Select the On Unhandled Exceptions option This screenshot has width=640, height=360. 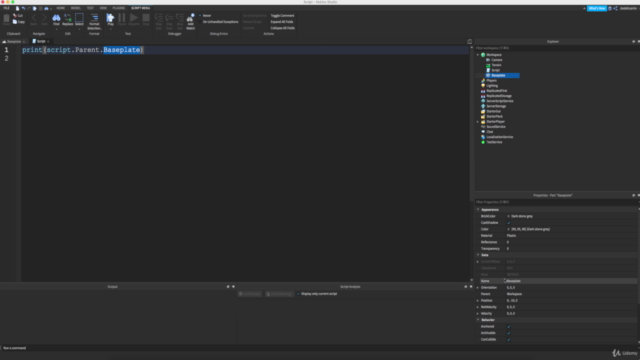coord(218,22)
